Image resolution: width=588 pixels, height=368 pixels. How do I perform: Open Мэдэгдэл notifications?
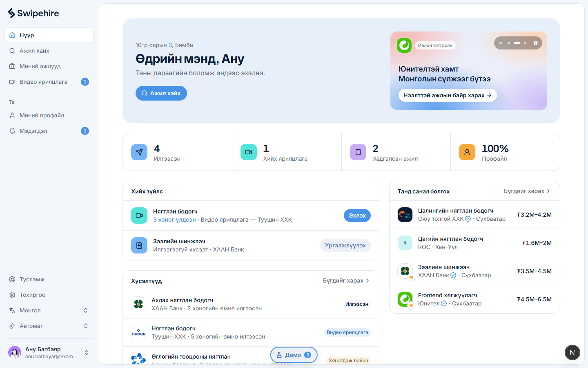coord(49,131)
